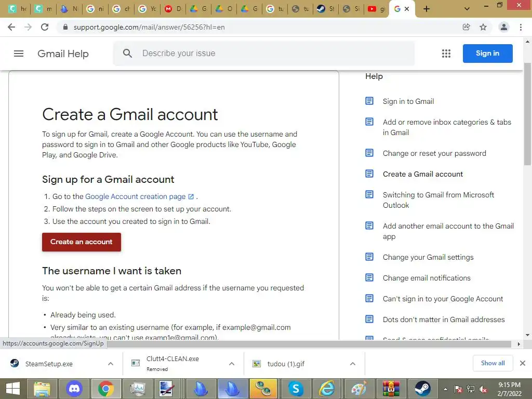
Task: Open Steam from the taskbar
Action: pos(422,389)
